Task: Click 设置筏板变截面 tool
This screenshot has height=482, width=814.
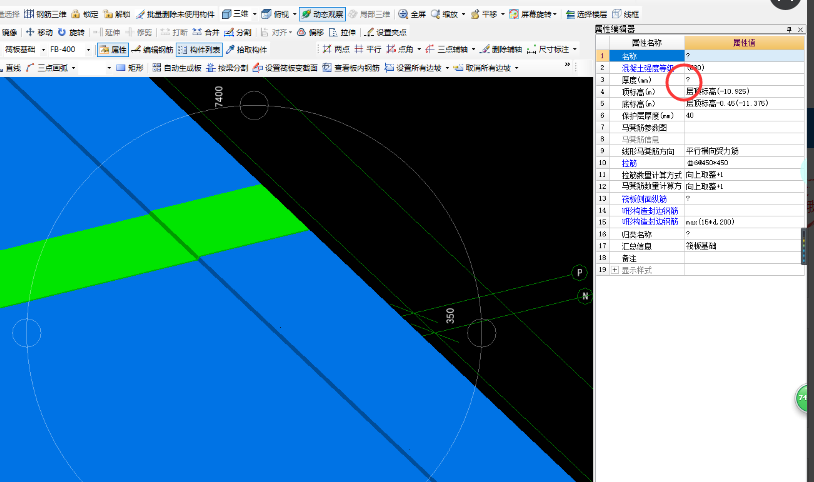Action: pyautogui.click(x=285, y=68)
